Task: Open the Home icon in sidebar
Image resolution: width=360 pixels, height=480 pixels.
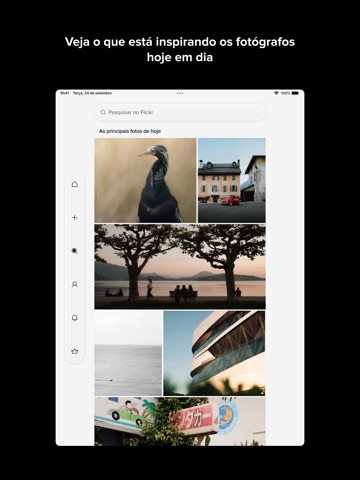Action: click(x=75, y=184)
